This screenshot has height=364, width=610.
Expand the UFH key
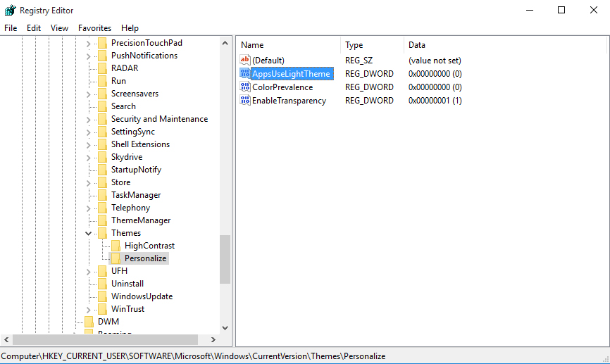click(x=88, y=272)
